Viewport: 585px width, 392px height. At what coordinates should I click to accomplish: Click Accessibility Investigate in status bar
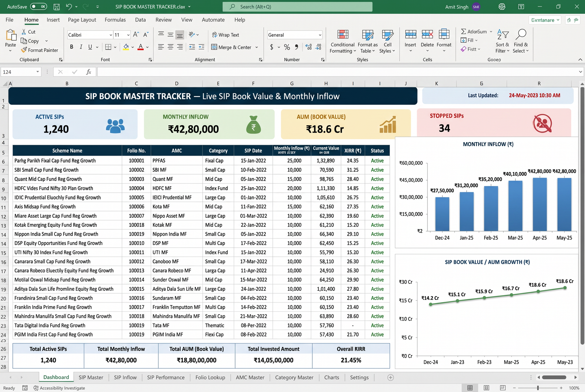(59, 388)
